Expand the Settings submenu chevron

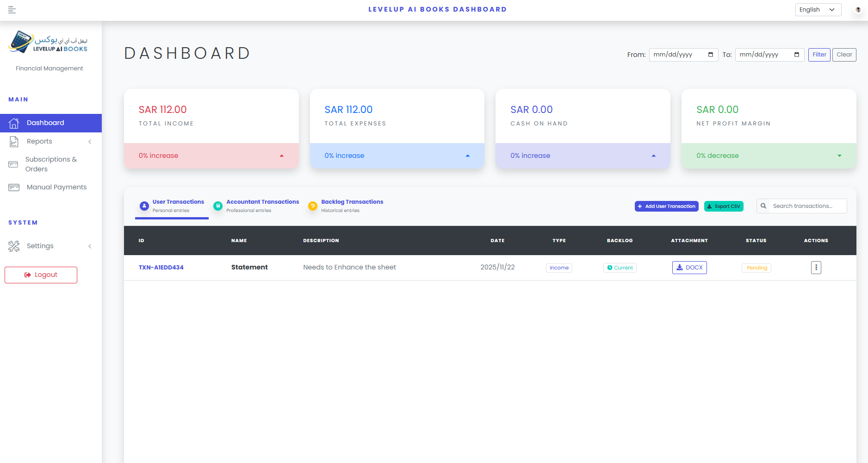90,246
